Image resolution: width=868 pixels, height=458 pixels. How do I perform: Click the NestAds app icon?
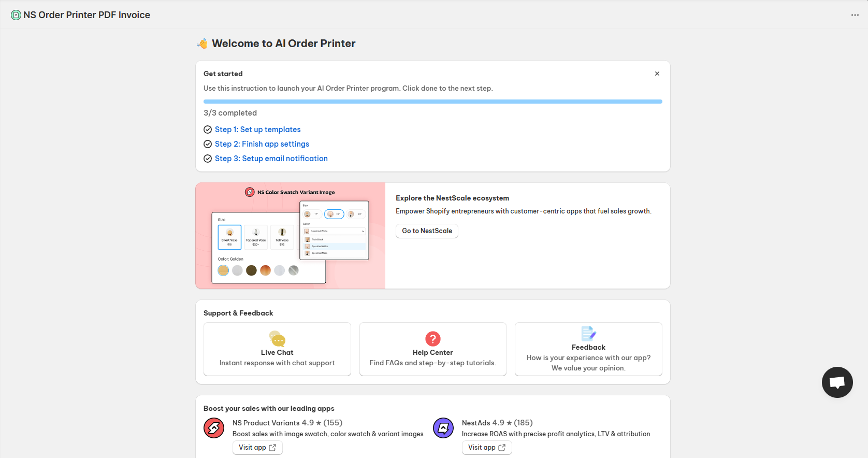click(443, 428)
